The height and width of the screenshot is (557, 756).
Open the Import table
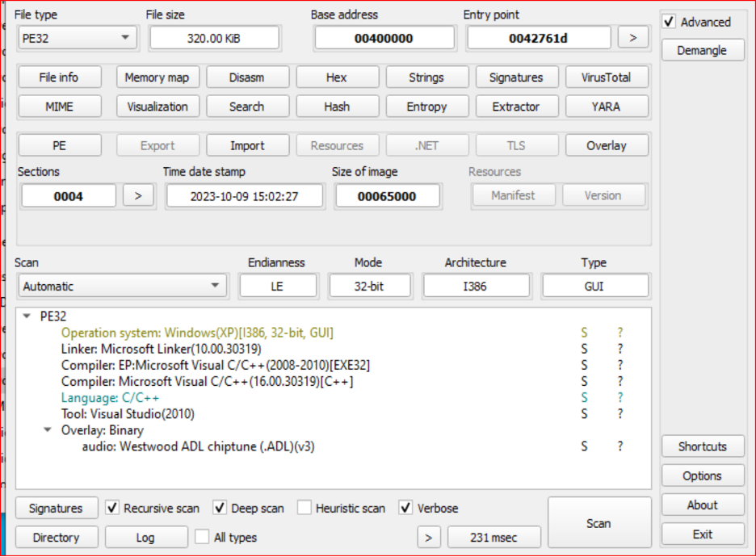coord(247,145)
